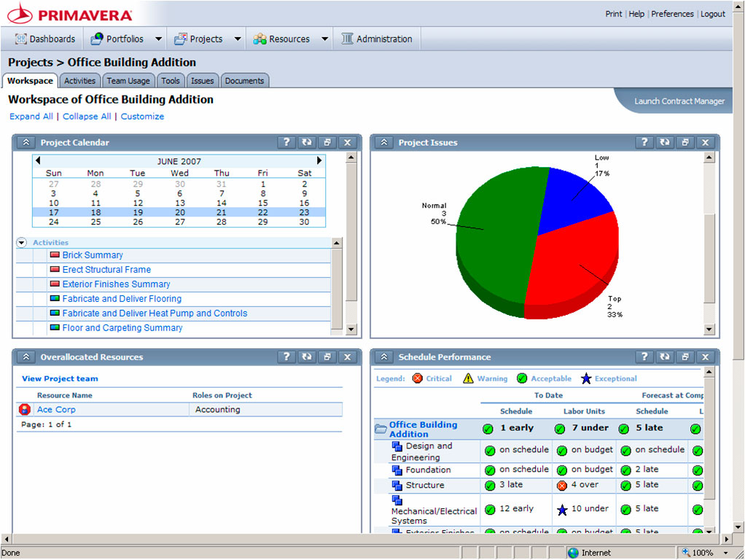This screenshot has width=745, height=560.
Task: Collapse the Project Issues panel
Action: pyautogui.click(x=384, y=142)
